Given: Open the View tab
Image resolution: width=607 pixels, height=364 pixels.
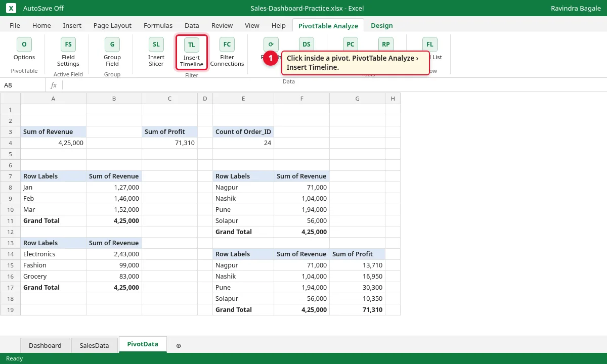Looking at the screenshot, I should pos(252,25).
